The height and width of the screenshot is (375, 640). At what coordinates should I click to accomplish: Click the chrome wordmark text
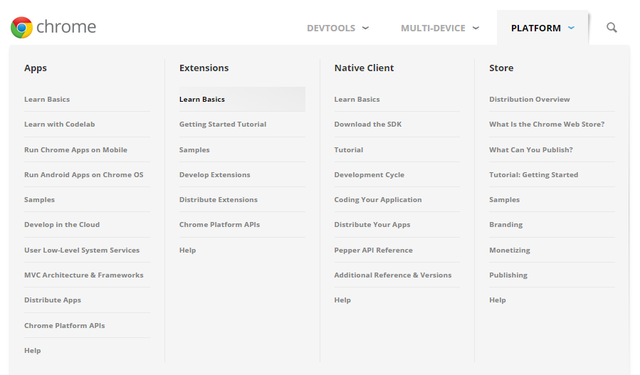pos(66,27)
